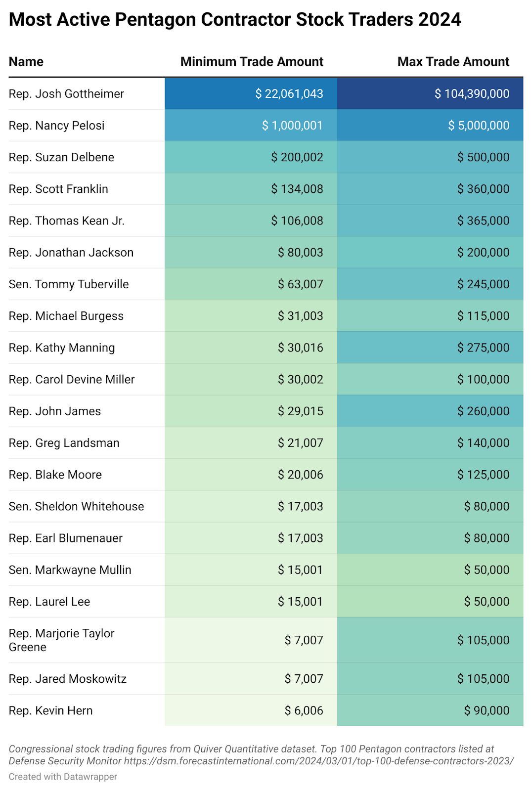Select the Rep. Josh Gottheimer name cell
532x791 pixels.
(66, 94)
